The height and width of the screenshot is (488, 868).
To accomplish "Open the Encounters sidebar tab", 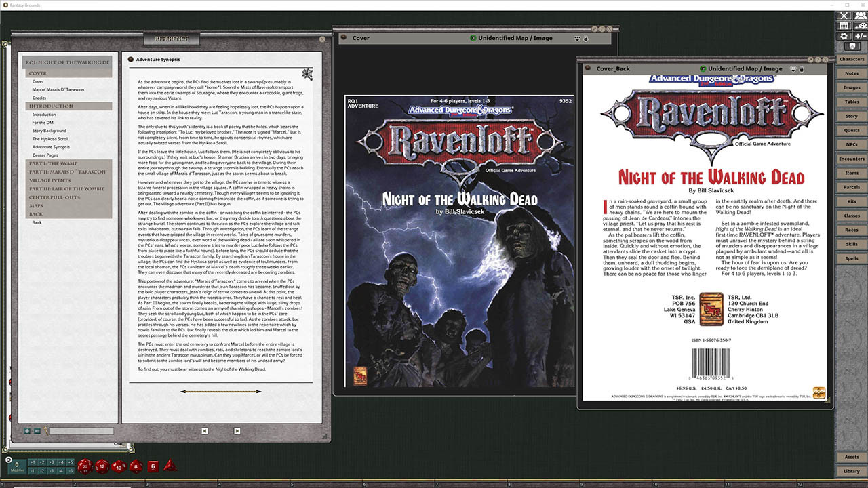I will coord(851,159).
